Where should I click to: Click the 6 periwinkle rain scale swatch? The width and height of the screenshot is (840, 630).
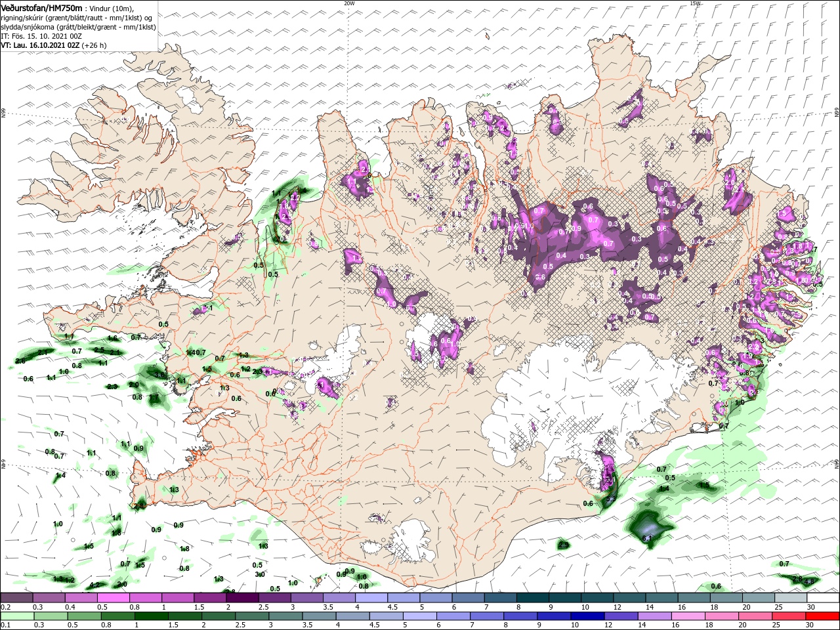453,616
